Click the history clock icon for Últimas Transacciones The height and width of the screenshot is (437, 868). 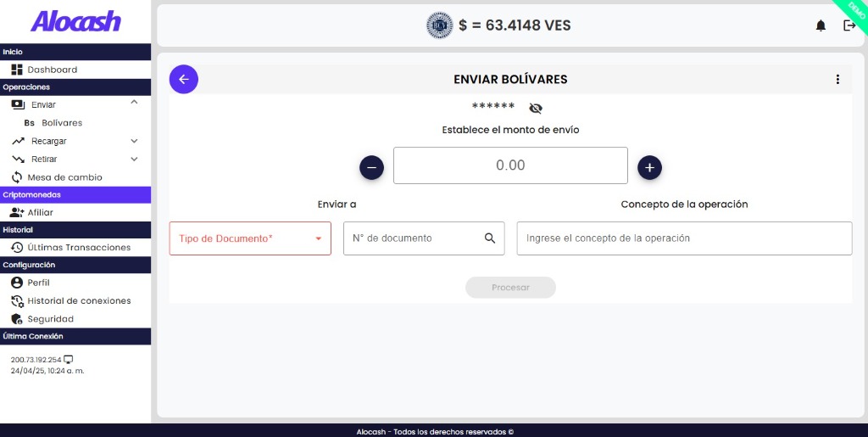point(17,248)
